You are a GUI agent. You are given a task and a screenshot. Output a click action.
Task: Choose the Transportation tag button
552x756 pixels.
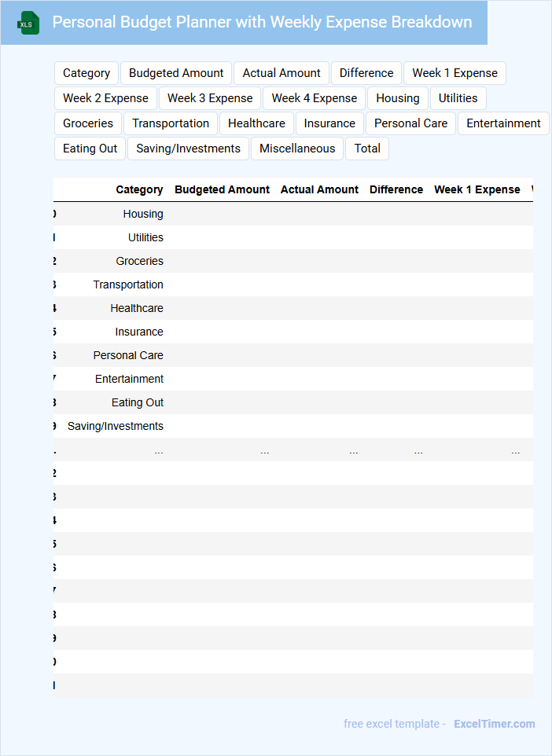pyautogui.click(x=171, y=123)
